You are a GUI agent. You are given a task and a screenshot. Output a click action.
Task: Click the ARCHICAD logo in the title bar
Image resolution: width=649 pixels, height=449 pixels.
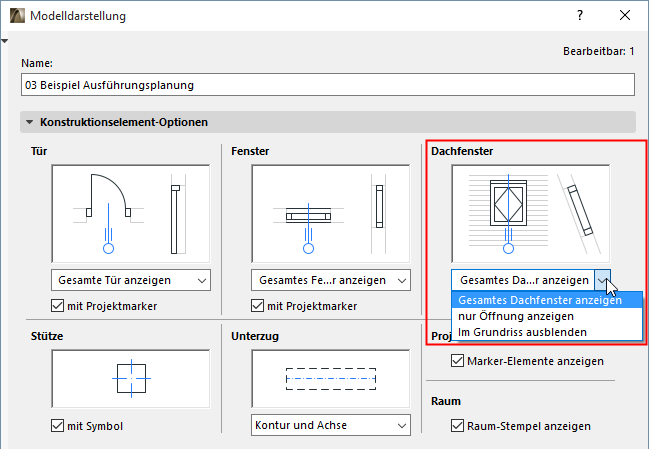pos(15,16)
